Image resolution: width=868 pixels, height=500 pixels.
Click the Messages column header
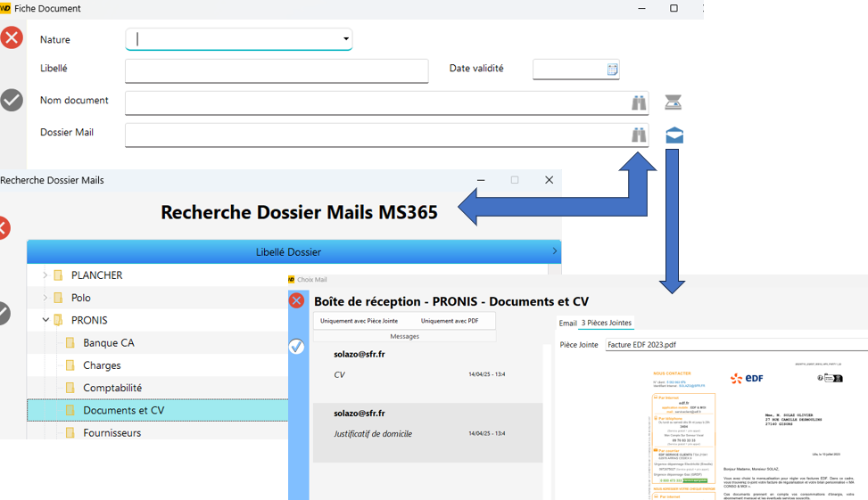[x=405, y=336]
